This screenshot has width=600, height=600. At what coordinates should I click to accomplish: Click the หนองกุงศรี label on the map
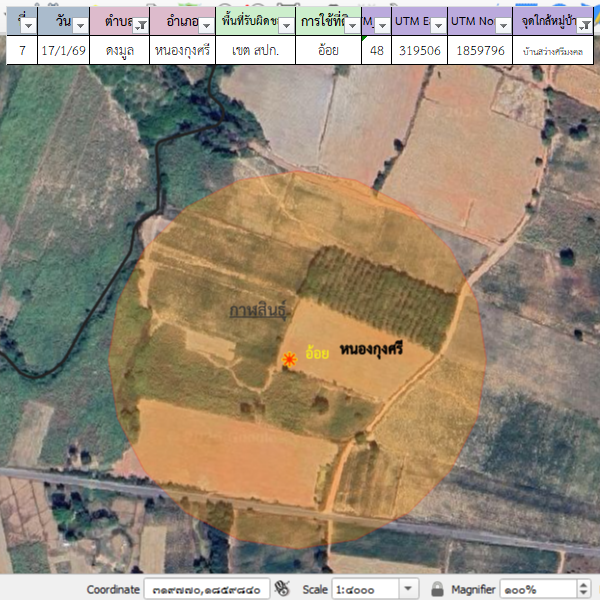point(377,350)
